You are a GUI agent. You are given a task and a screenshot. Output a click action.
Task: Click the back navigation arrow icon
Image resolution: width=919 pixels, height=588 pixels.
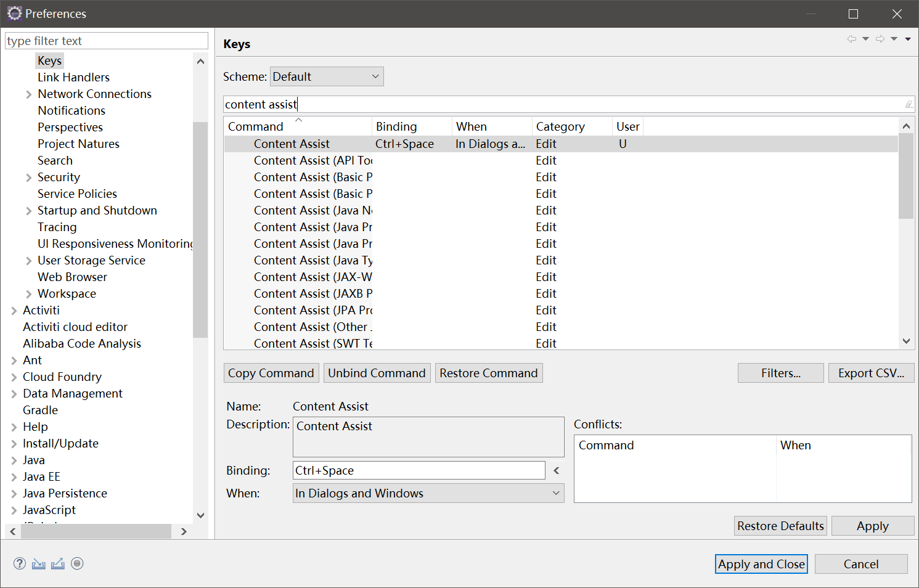pos(852,39)
